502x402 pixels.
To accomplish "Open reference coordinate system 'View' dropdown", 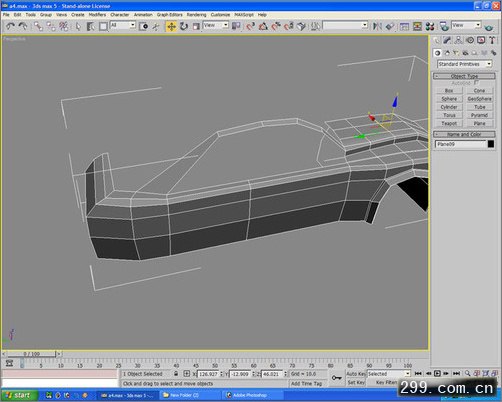I will click(216, 25).
